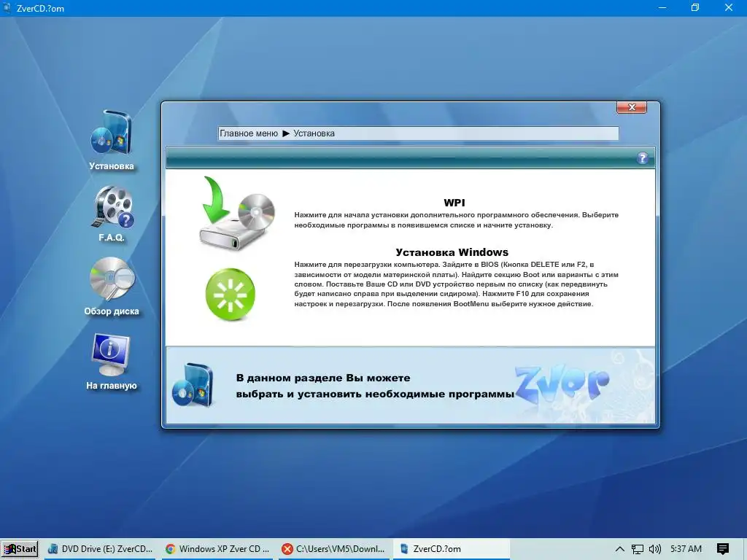Open the volume speaker tray icon
Viewport: 747px width, 560px height.
(655, 549)
